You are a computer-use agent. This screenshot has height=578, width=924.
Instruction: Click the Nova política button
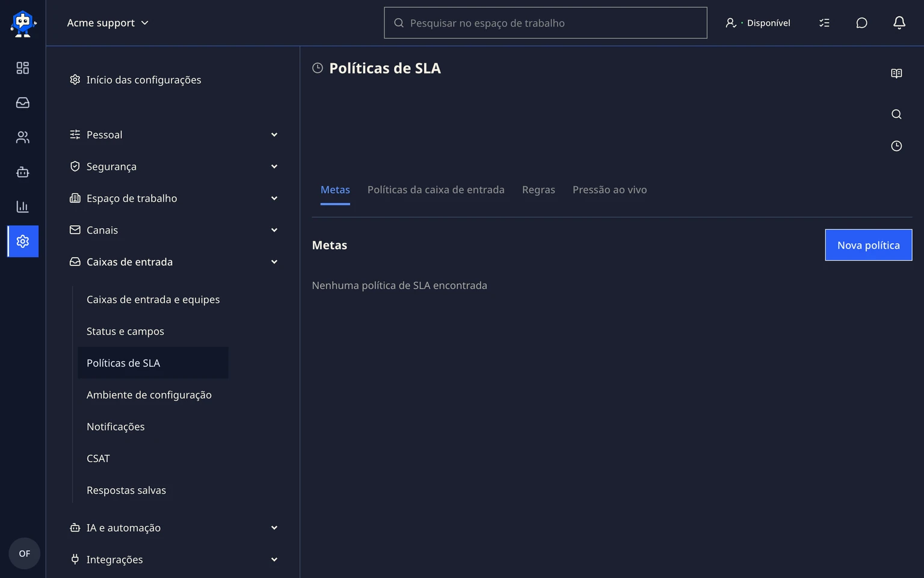[868, 245]
